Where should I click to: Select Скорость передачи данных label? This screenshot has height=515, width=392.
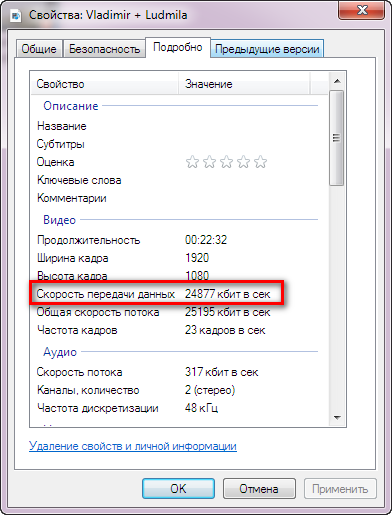click(x=106, y=294)
